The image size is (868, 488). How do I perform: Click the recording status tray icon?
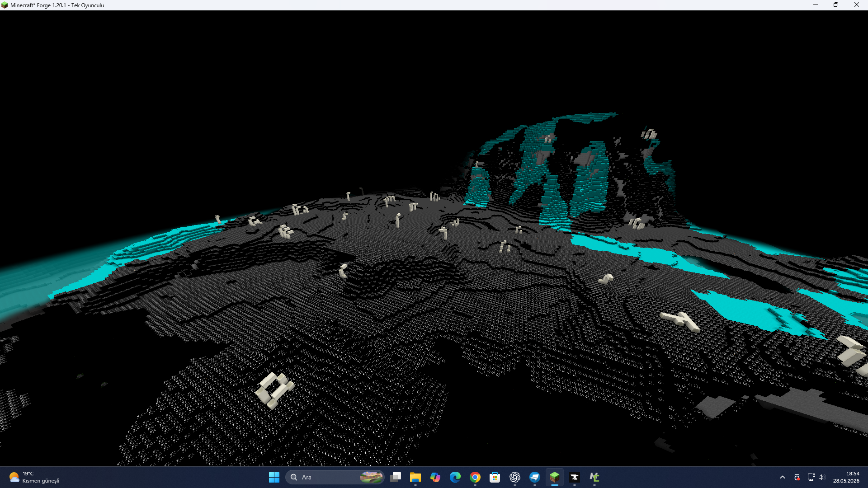coord(797,477)
